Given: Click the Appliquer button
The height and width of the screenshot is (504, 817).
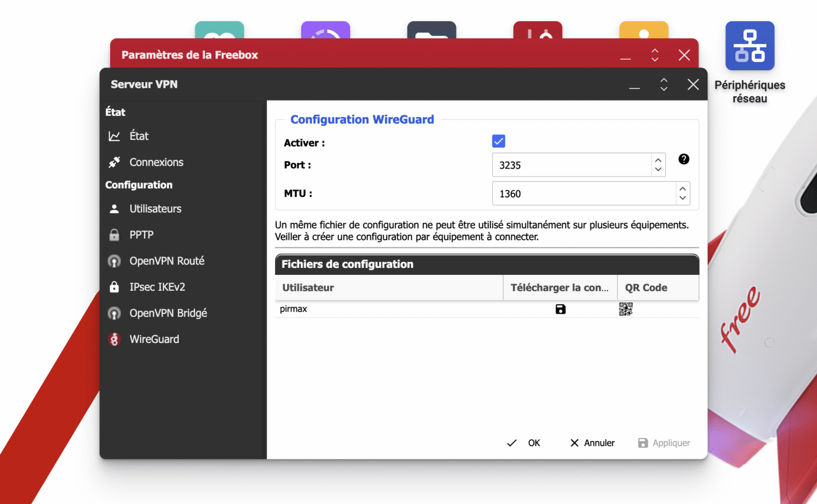Looking at the screenshot, I should click(664, 443).
